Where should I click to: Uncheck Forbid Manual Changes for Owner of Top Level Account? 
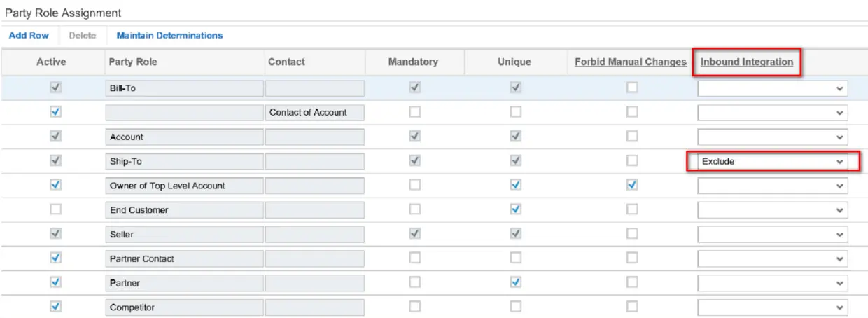coord(632,185)
